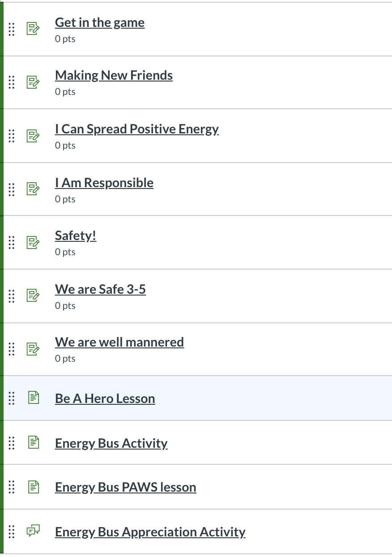The image size is (392, 557).
Task: Open the We are Safe 3-5 link
Action: (100, 289)
